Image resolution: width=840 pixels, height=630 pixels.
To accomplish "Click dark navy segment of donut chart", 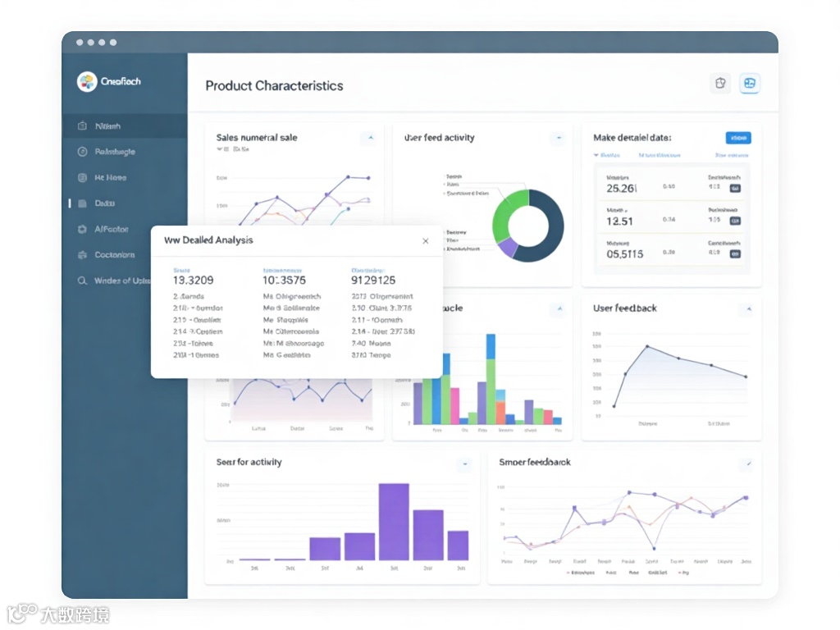I will (x=553, y=231).
